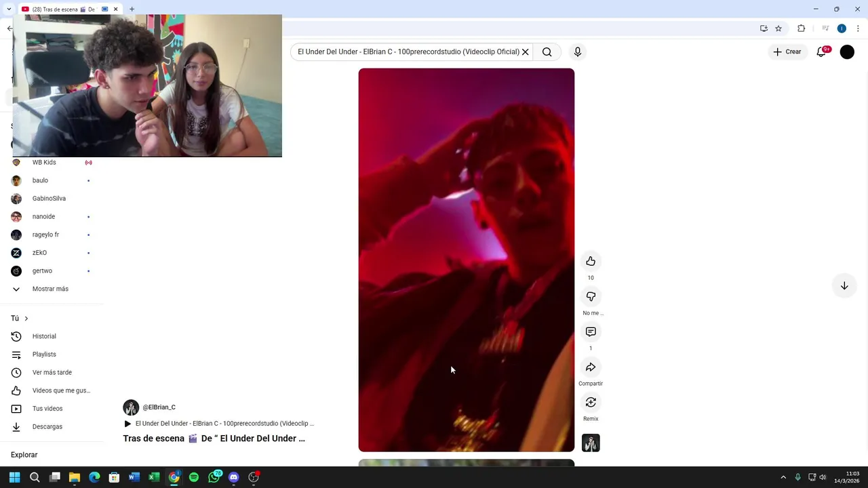Open Windows taskbar search

[x=35, y=477]
